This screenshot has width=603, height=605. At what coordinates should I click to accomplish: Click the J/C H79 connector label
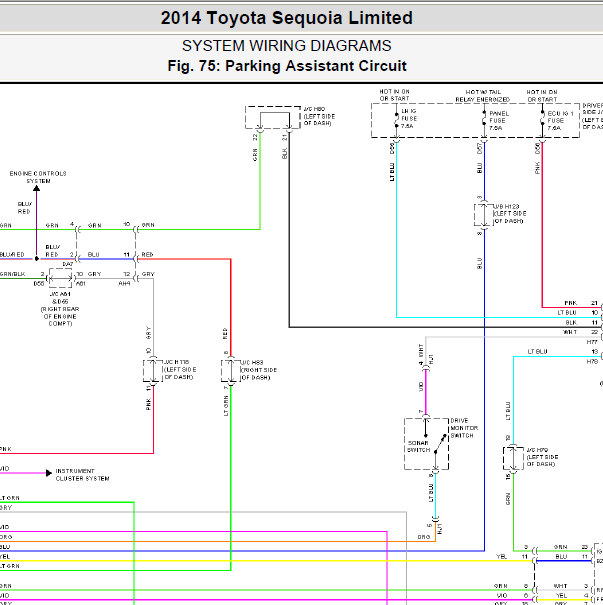click(x=542, y=457)
